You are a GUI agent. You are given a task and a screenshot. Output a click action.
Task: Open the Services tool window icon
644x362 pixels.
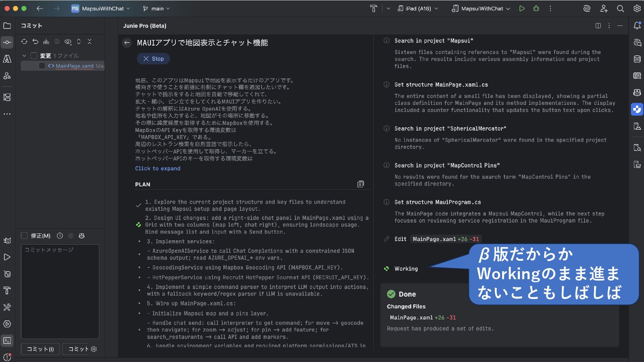click(x=7, y=324)
